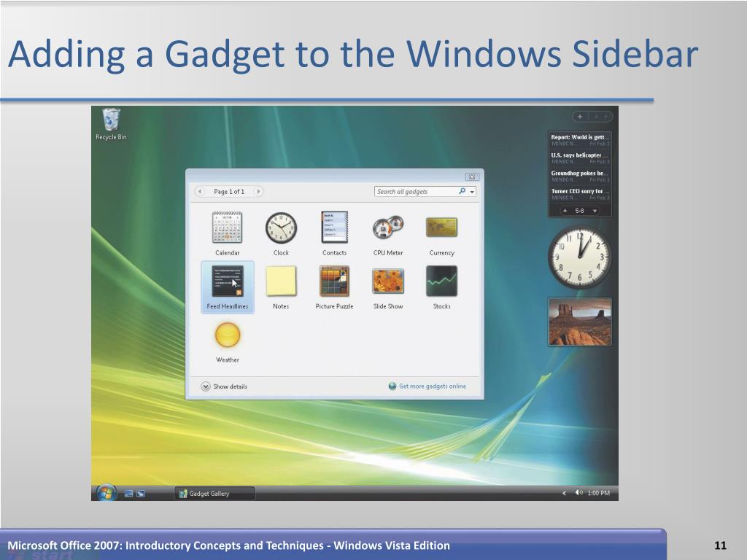Choose the Contacts gadget icon
Screen dimensions: 747x560
click(x=334, y=227)
